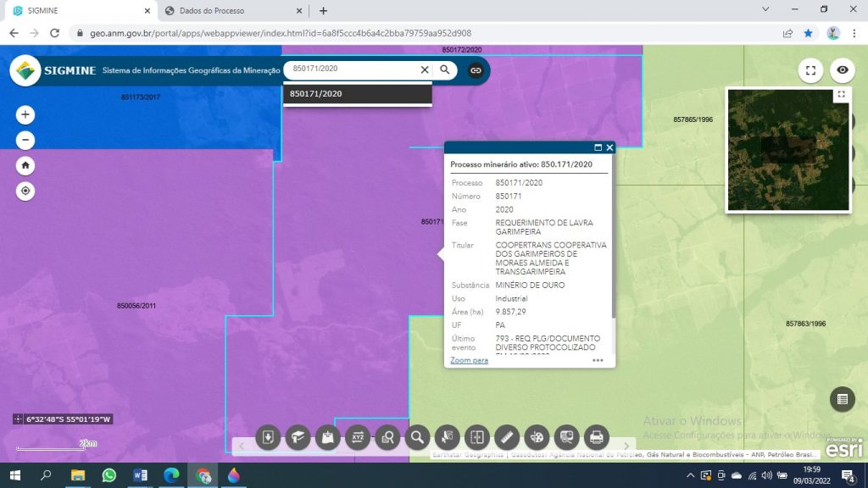The width and height of the screenshot is (868, 488).
Task: Open the link/share icon beside search
Action: pos(476,70)
